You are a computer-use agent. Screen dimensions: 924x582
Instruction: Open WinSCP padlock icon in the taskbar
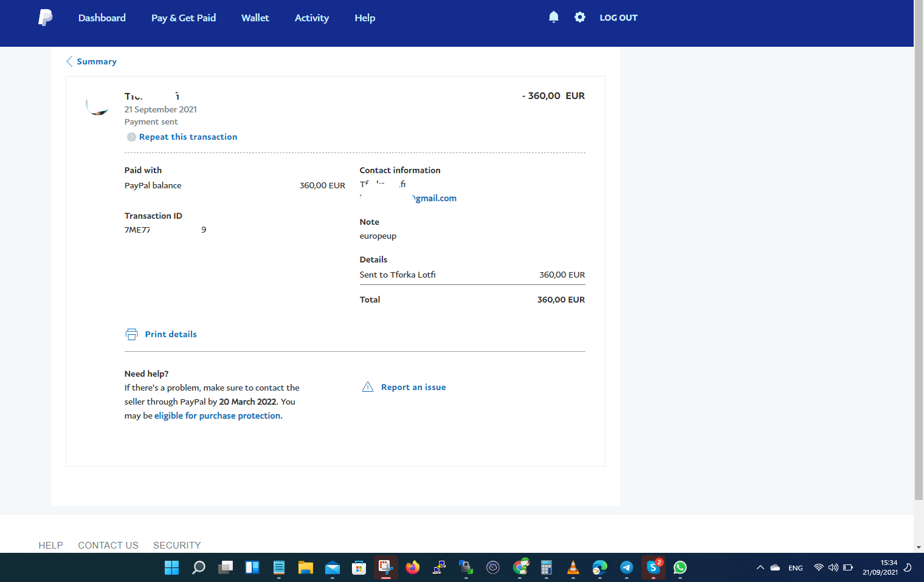(466, 567)
